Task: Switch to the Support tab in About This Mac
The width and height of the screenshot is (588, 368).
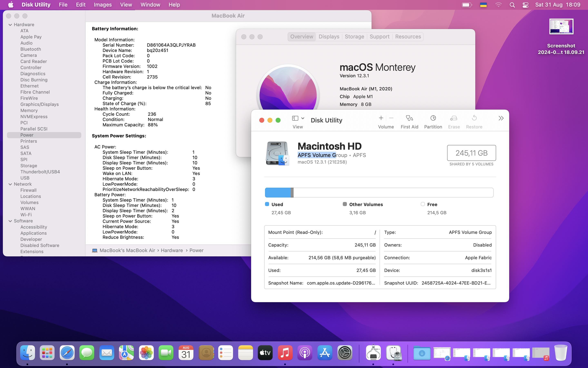Action: click(x=379, y=37)
